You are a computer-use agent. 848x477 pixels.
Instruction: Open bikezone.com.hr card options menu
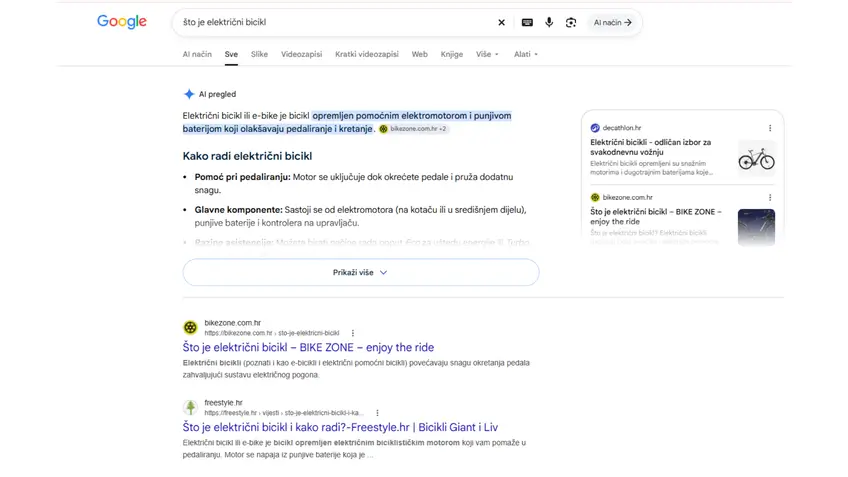pyautogui.click(x=770, y=197)
